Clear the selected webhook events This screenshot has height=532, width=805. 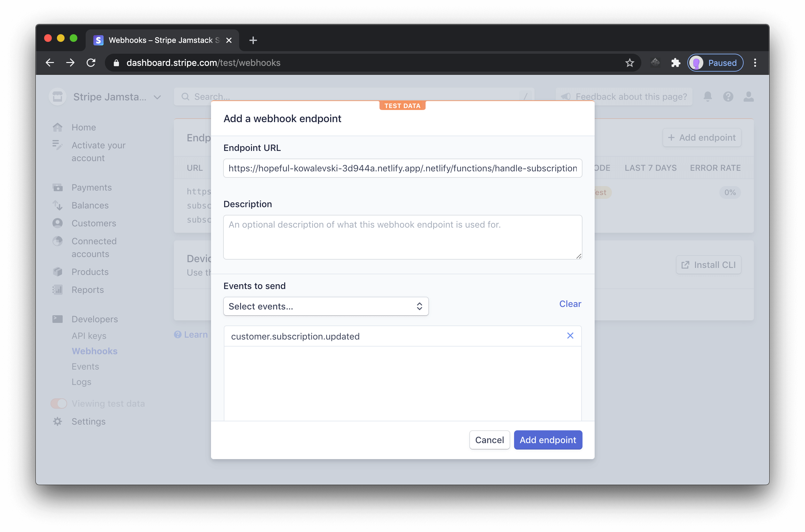click(x=569, y=303)
